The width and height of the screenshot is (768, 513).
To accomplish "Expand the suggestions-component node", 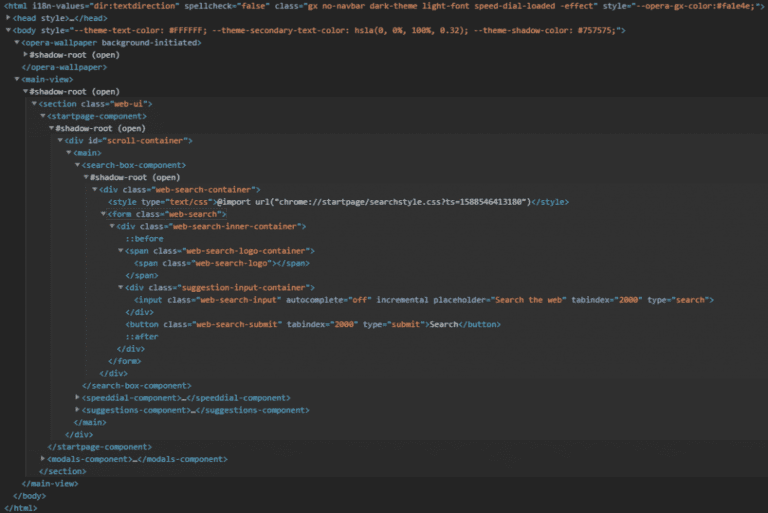I will (77, 410).
